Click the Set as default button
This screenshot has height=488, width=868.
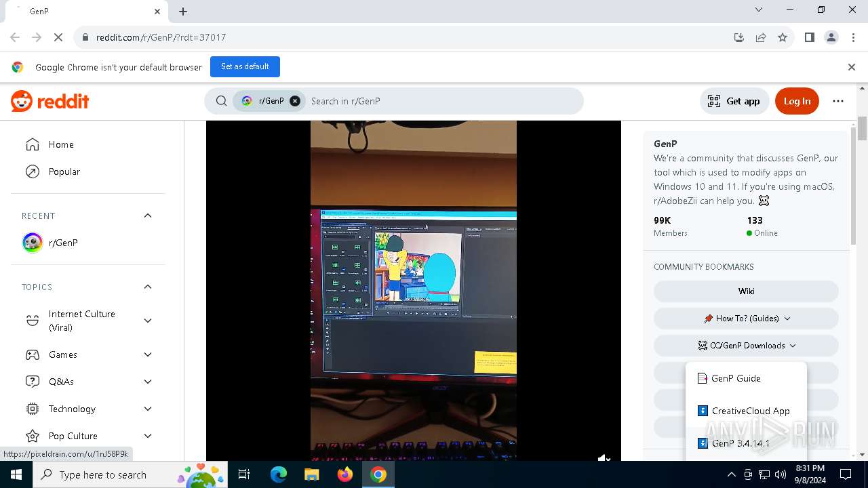tap(245, 66)
